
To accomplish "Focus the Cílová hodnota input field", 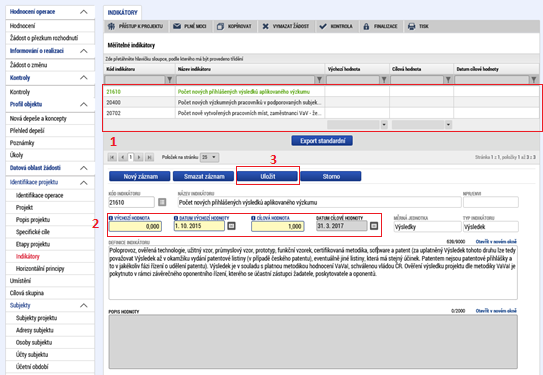I will 278,226.
